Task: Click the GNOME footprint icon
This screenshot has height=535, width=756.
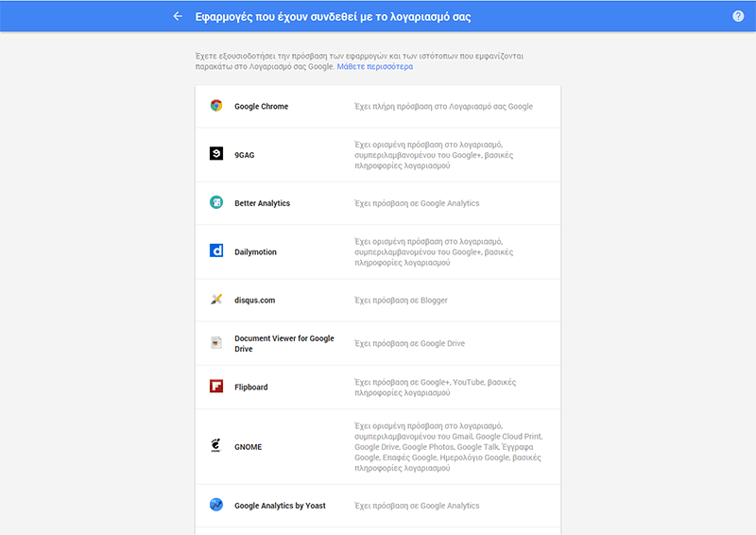Action: coord(216,445)
